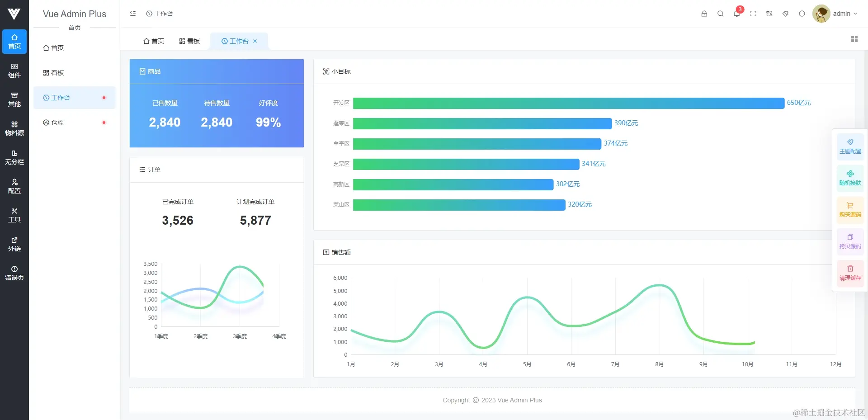Screen dimensions: 868x420
Task: Click 购买源码 buy source button
Action: pyautogui.click(x=850, y=210)
